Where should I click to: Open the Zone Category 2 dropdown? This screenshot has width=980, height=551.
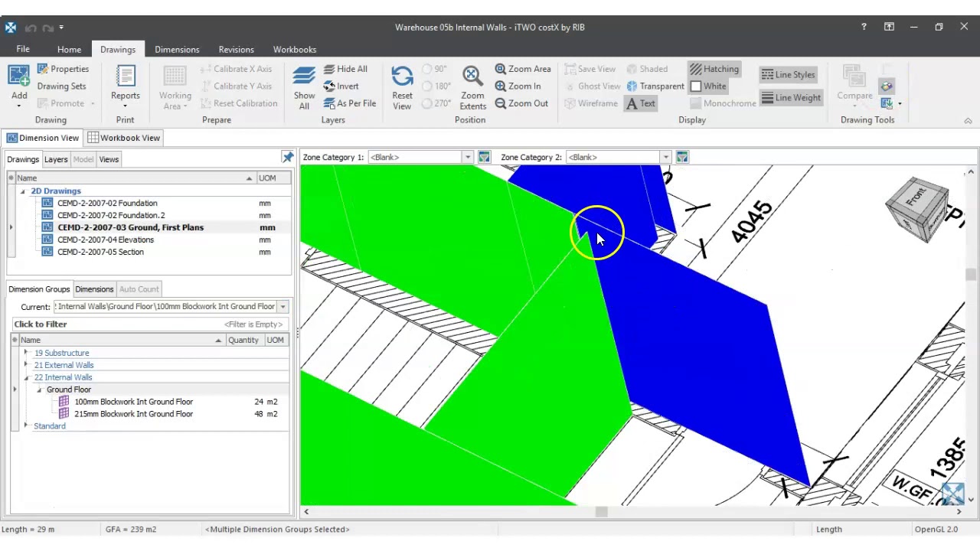(x=665, y=157)
